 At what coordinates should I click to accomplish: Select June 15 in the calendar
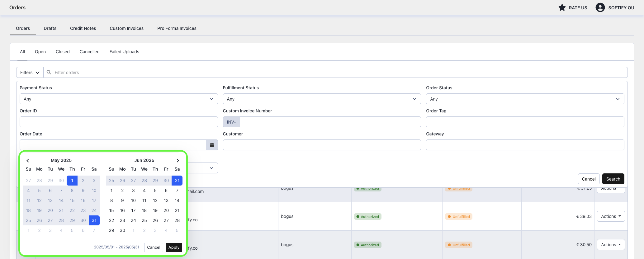pyautogui.click(x=111, y=210)
